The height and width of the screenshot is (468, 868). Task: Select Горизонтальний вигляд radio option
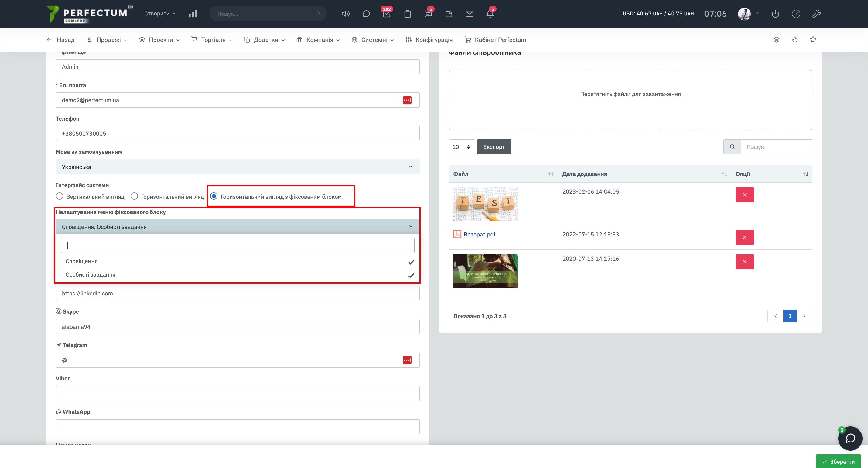coord(134,196)
